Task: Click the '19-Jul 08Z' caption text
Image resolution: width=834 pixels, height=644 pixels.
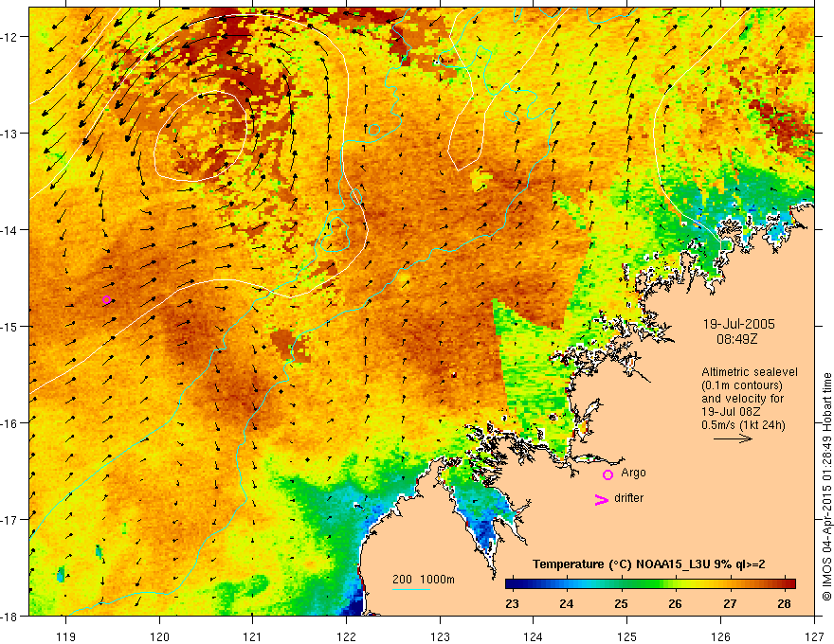Action: [731, 412]
